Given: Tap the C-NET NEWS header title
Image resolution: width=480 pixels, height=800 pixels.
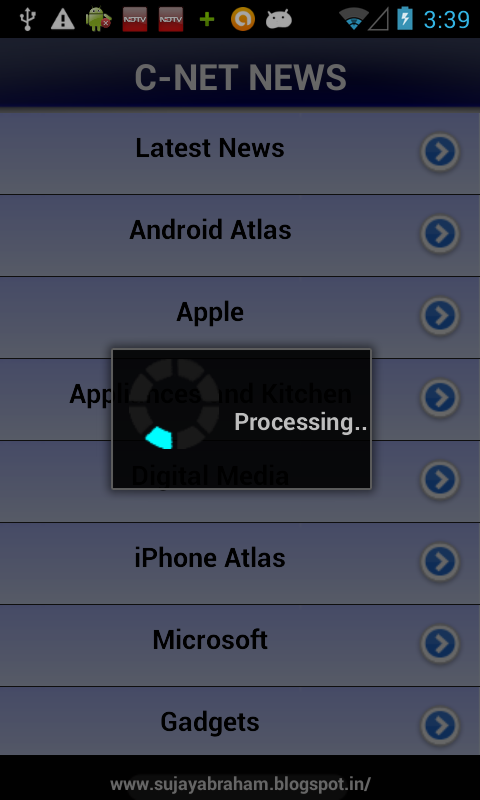Looking at the screenshot, I should coord(240,78).
